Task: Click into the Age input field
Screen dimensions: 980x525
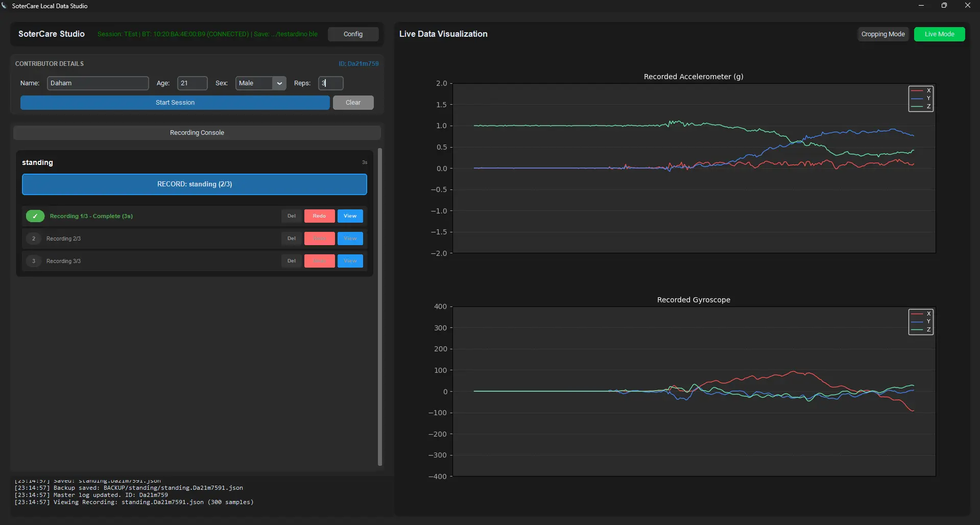Action: coord(192,83)
